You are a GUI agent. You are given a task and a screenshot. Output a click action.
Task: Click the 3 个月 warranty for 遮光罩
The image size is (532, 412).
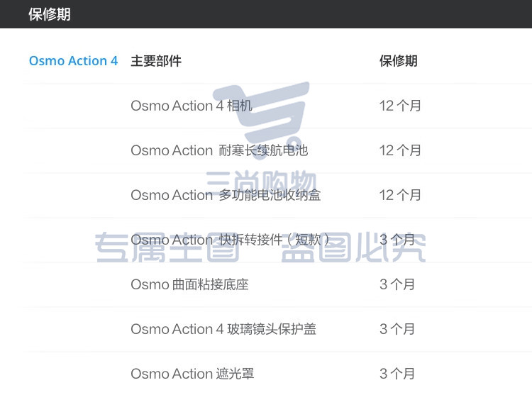[x=397, y=374]
